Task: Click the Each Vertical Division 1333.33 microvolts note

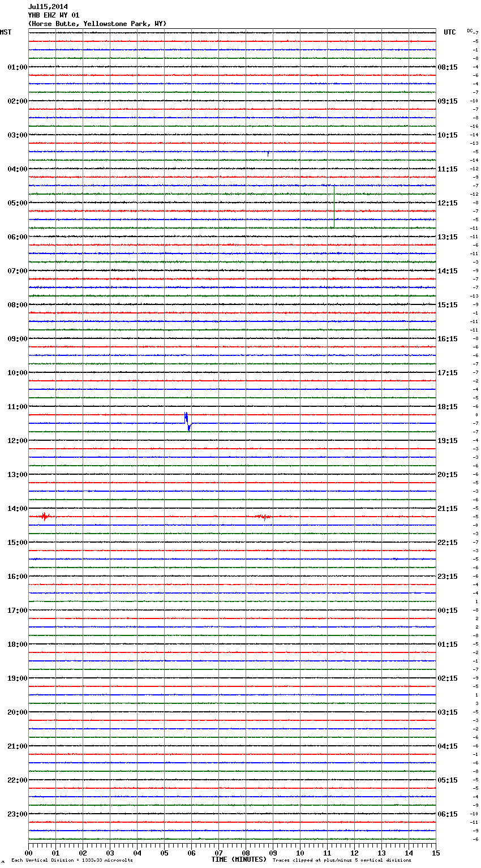Action: click(x=72, y=860)
